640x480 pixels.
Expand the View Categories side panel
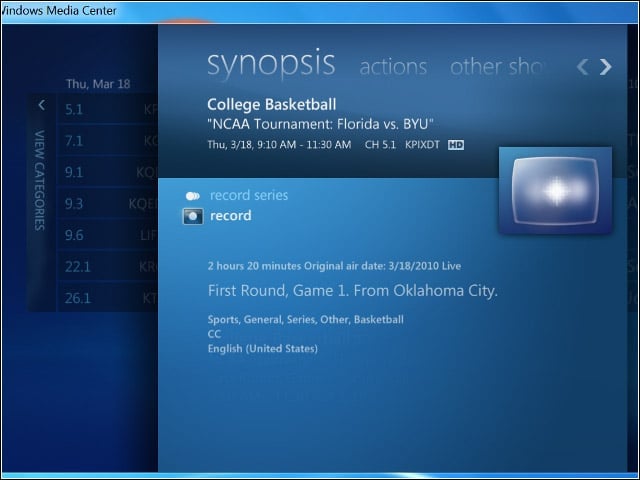pos(40,180)
